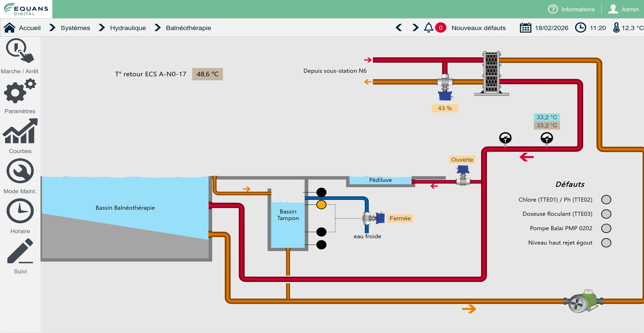Click the 48,6 °C ECS return temperature value
The width and height of the screenshot is (644, 333).
coord(207,74)
